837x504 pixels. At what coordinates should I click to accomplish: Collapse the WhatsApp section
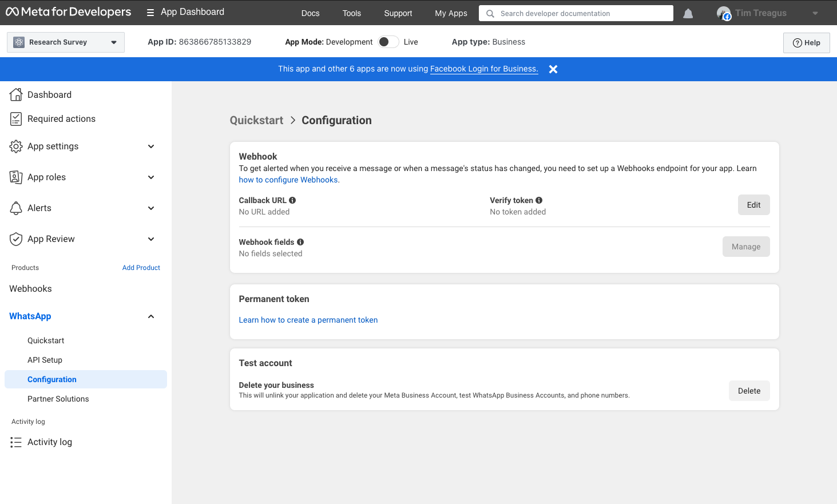151,316
